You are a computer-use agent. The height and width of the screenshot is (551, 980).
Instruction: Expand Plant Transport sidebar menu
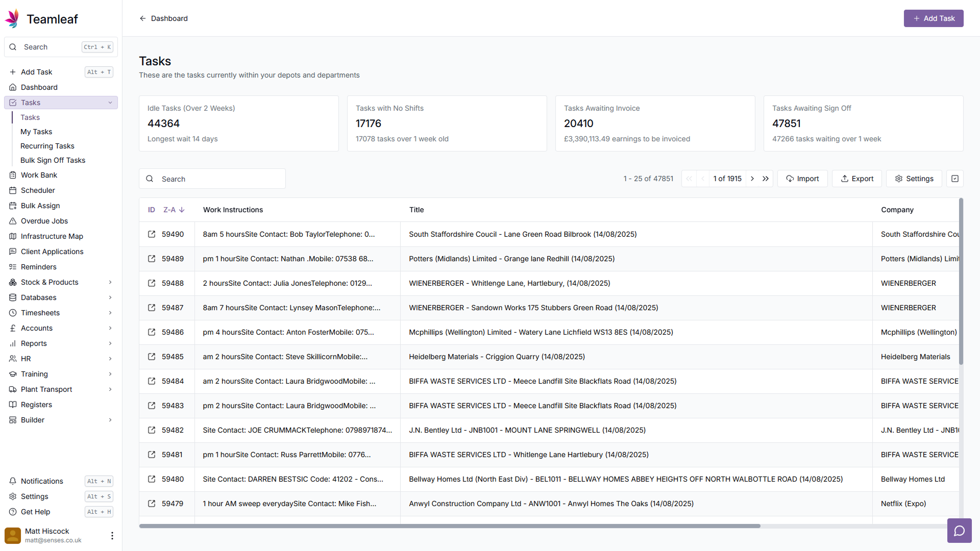tap(110, 389)
